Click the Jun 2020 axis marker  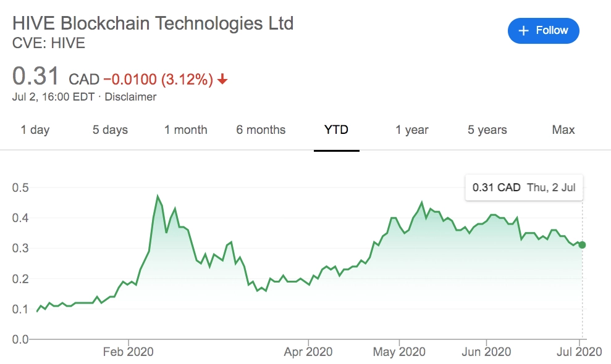[486, 352]
